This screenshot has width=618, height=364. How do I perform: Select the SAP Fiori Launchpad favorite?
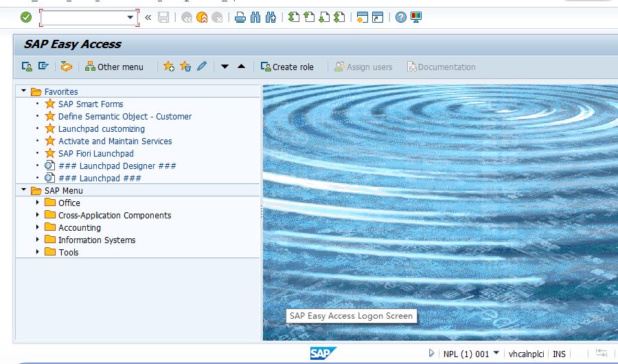95,153
